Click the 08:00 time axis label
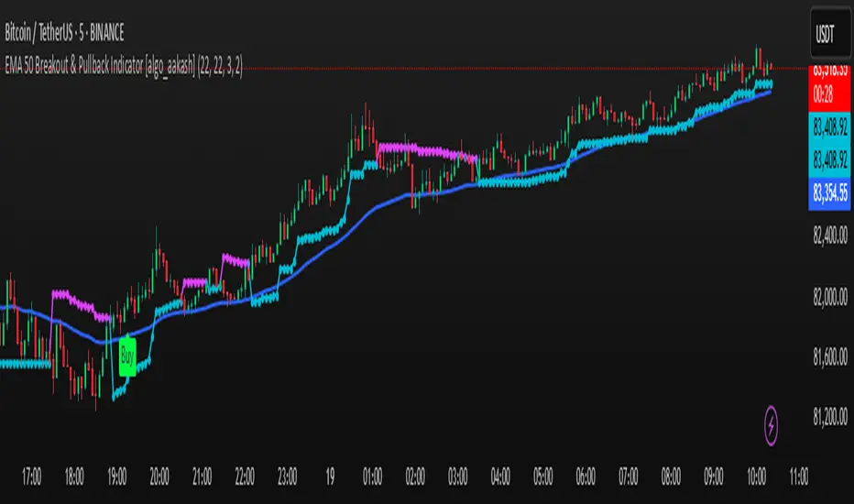This screenshot has width=854, height=504. point(671,477)
